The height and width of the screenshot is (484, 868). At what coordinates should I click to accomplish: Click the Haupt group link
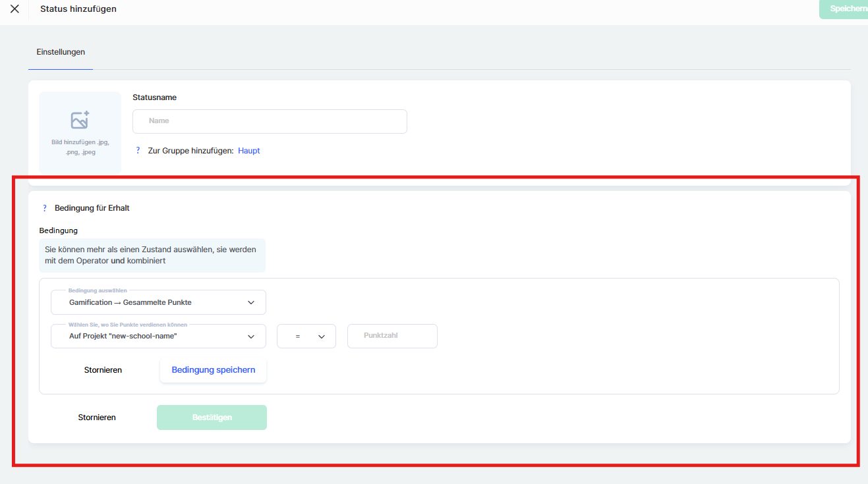point(249,151)
